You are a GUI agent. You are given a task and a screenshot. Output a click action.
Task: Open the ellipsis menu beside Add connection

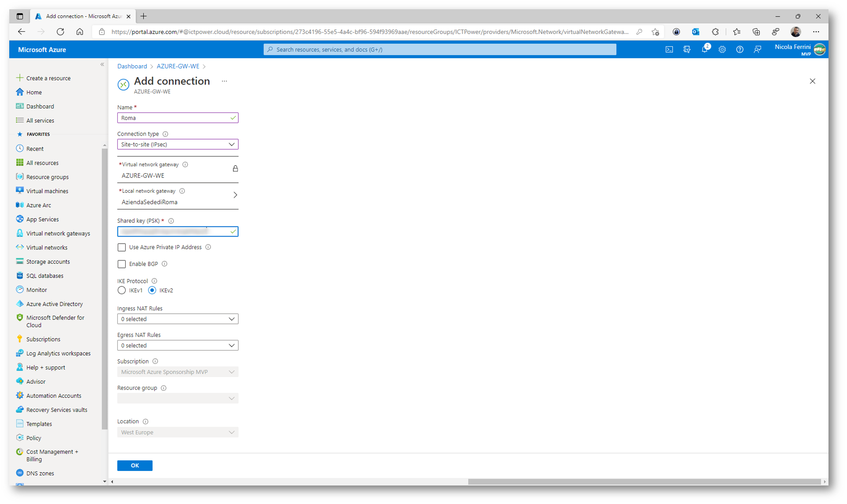pos(224,81)
